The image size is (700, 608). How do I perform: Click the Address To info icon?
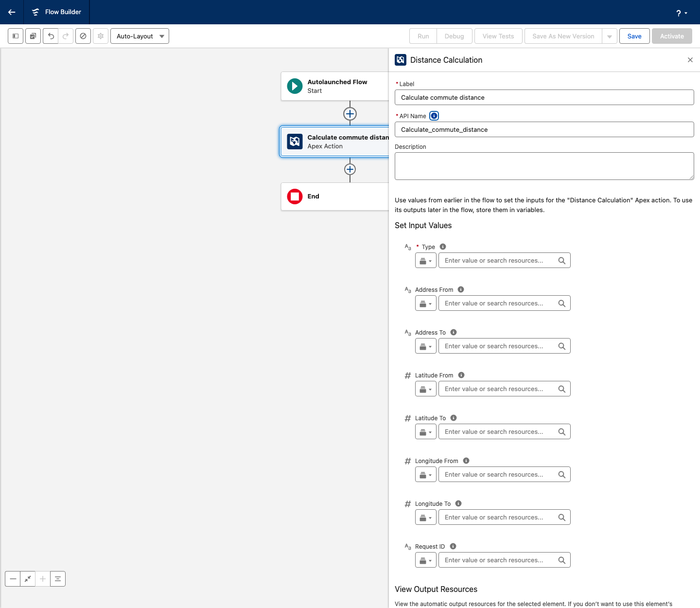click(454, 332)
